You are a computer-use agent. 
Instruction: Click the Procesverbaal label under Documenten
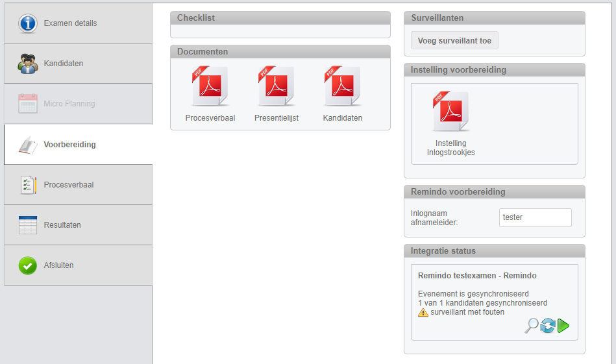point(210,118)
